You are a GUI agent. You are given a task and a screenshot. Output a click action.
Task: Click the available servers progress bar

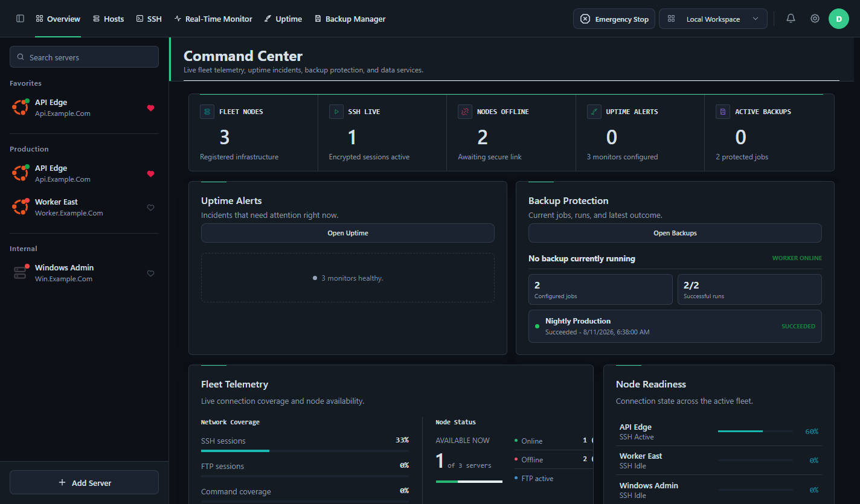(469, 481)
